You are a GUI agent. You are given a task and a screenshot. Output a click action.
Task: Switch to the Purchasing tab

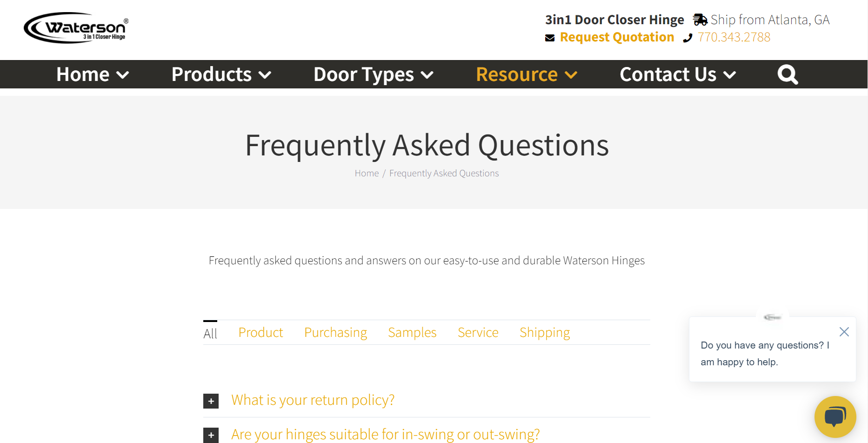[335, 332]
